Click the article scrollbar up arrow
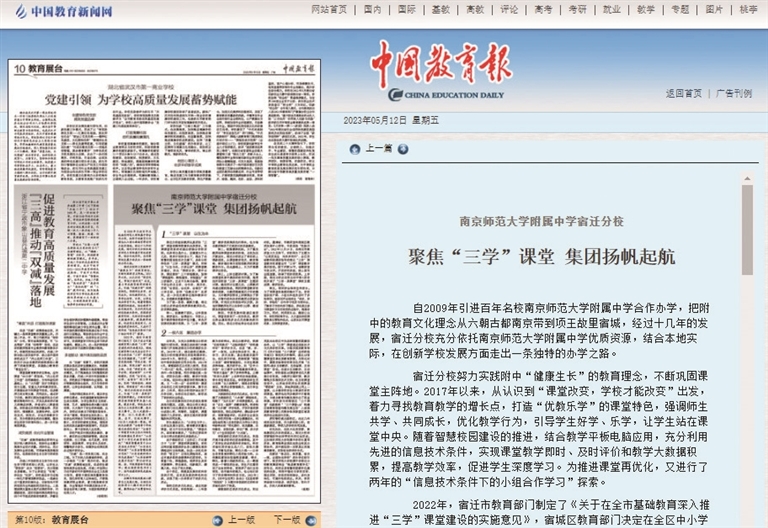The image size is (768, 528). [747, 178]
